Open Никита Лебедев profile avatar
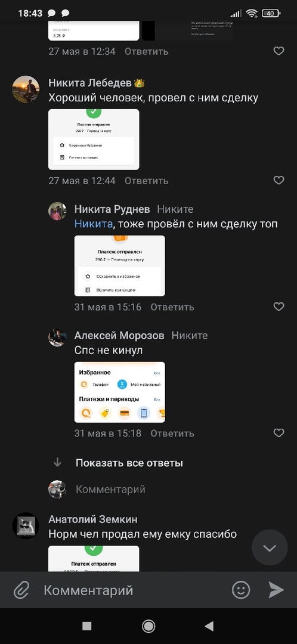Screen dimensions: 297x644 (26, 89)
